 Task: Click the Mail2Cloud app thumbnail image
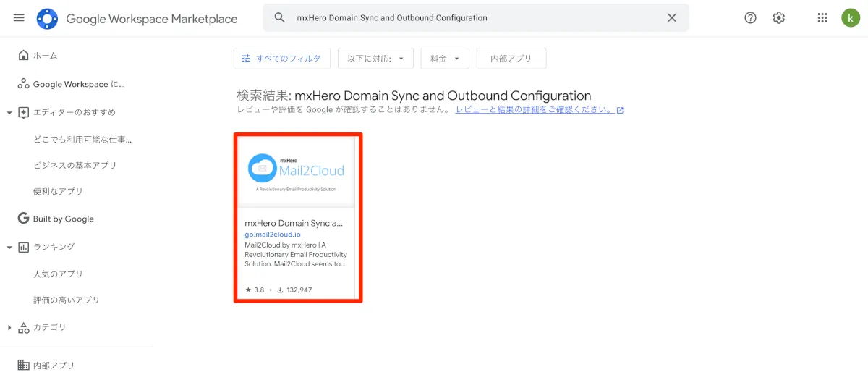pyautogui.click(x=298, y=172)
